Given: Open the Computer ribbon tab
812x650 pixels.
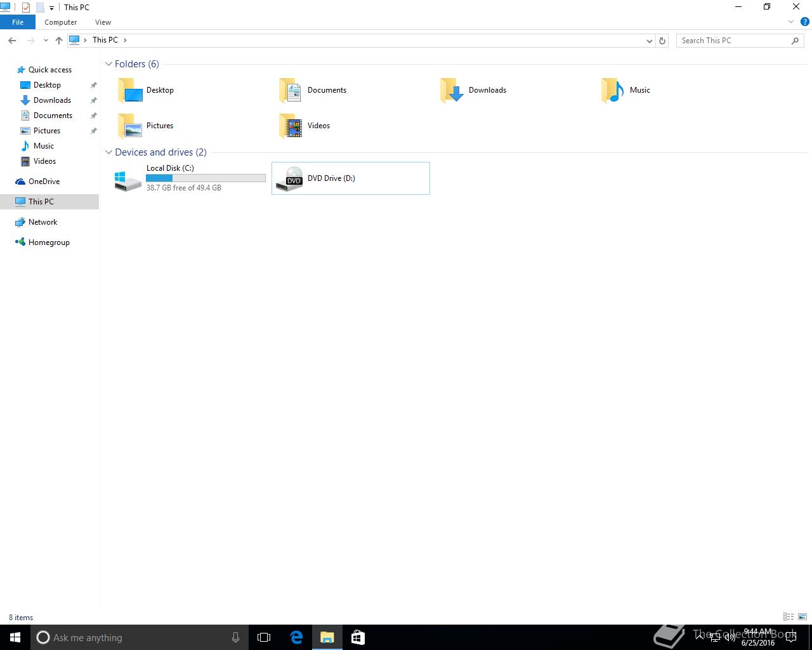Looking at the screenshot, I should click(60, 22).
